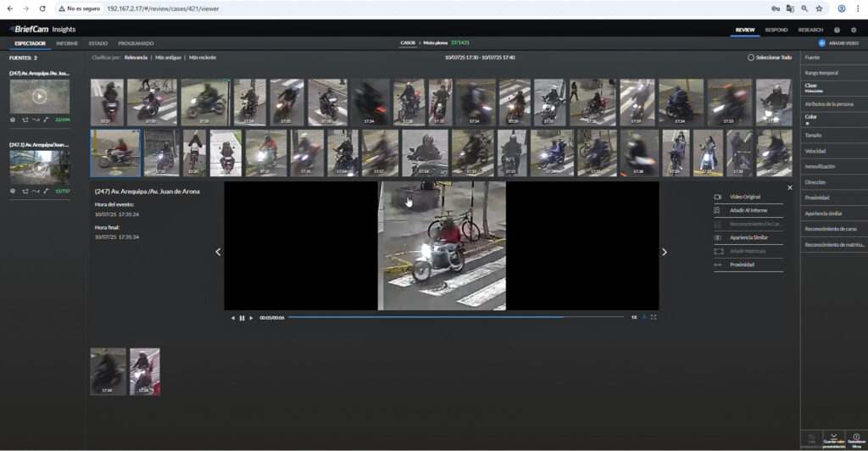Image resolution: width=868 pixels, height=451 pixels.
Task: Switch to the INFORME tab
Action: pyautogui.click(x=67, y=43)
